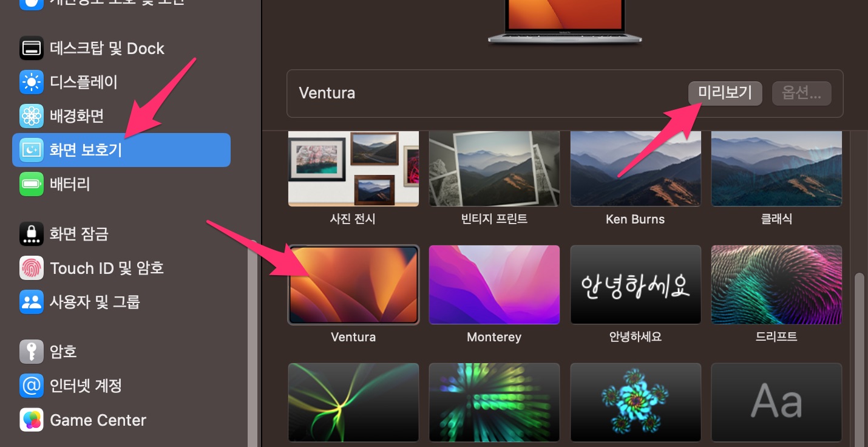Click the Wallpaper (배경화면) flower icon
The height and width of the screenshot is (447, 868).
(32, 115)
